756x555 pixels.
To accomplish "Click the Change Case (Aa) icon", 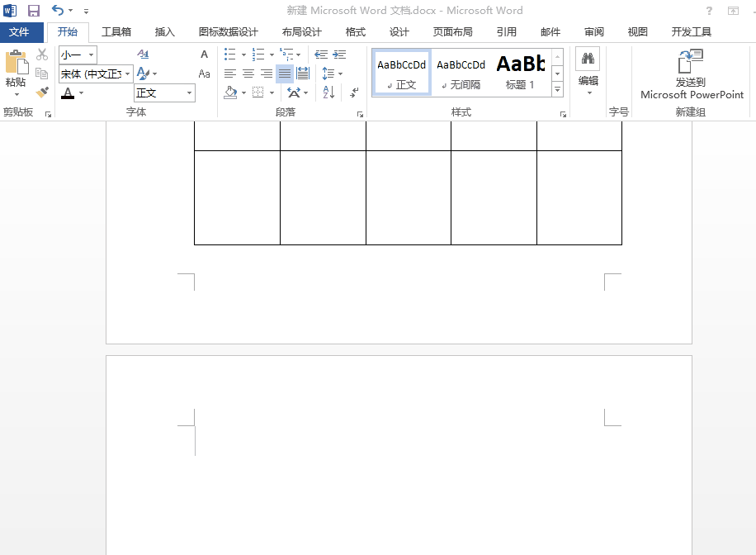I will click(x=205, y=74).
